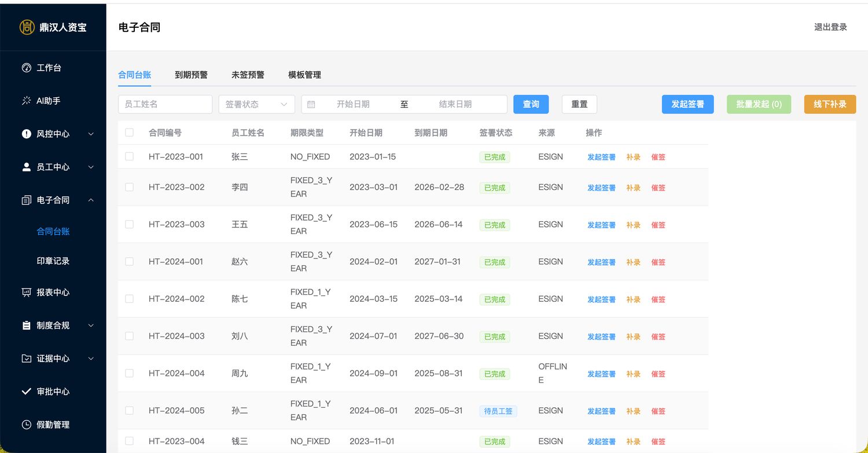Click the 鼎汉人资宝 logo icon

click(27, 27)
